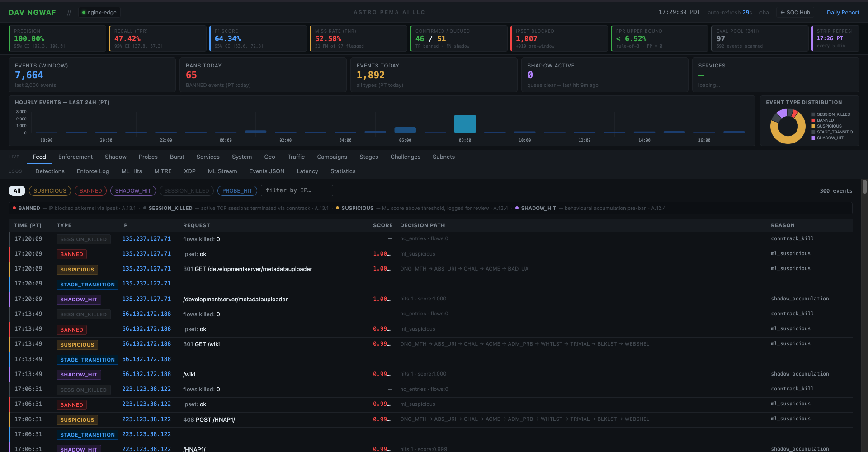This screenshot has height=452, width=868.
Task: Click the filter by IP input field
Action: [297, 190]
